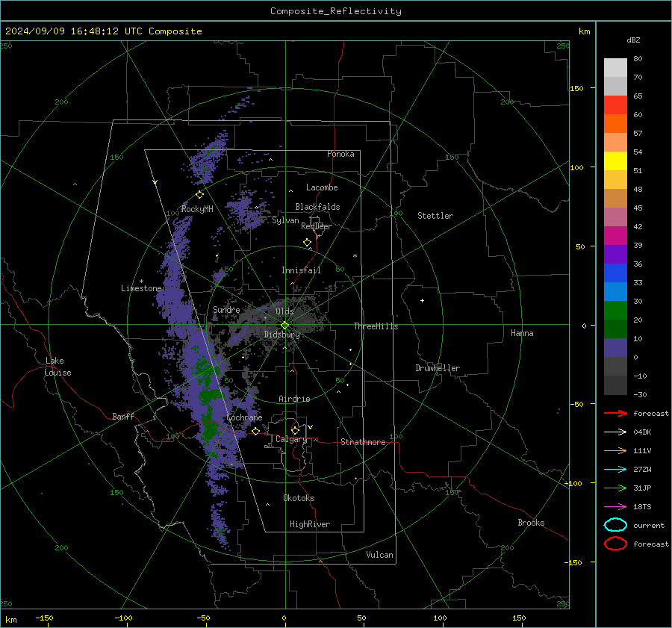The height and width of the screenshot is (628, 672).
Task: Select the orange swatch between 60 and 57 dBZ
Action: (x=615, y=124)
